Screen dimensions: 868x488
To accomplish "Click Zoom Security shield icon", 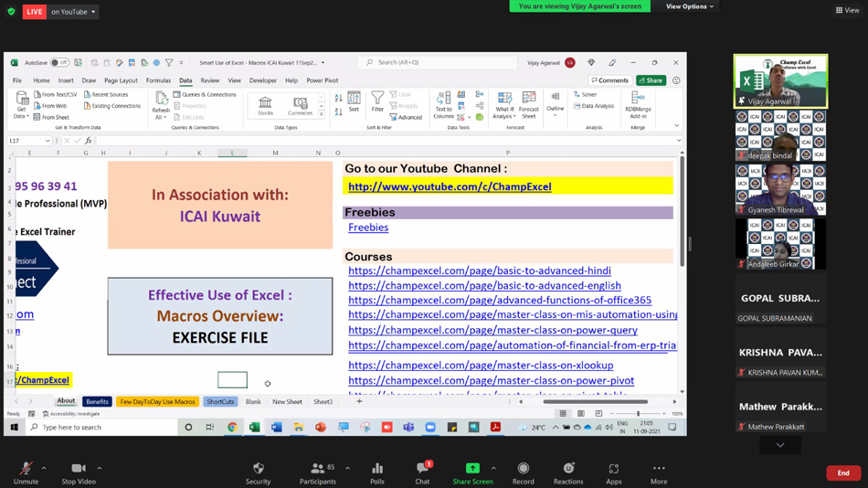I will [258, 473].
